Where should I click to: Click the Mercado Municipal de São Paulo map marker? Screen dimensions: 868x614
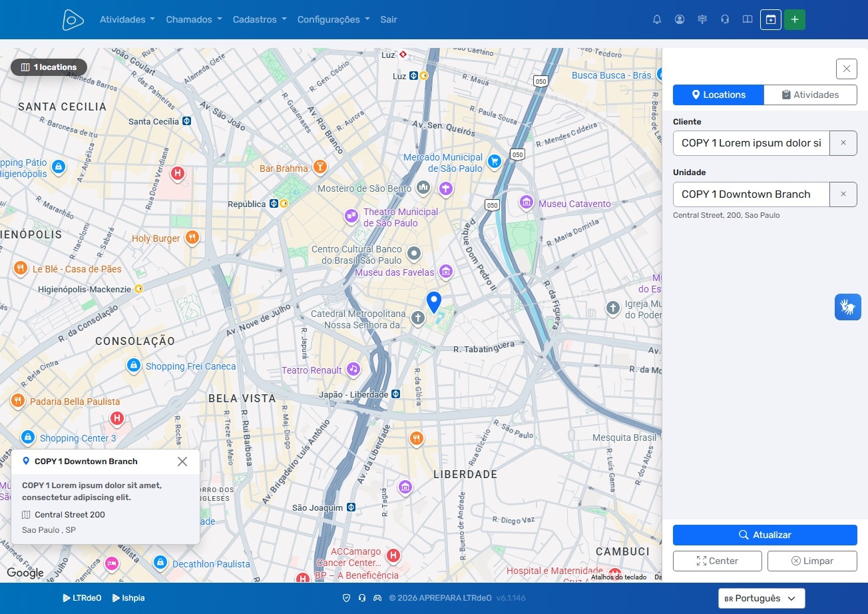point(494,161)
